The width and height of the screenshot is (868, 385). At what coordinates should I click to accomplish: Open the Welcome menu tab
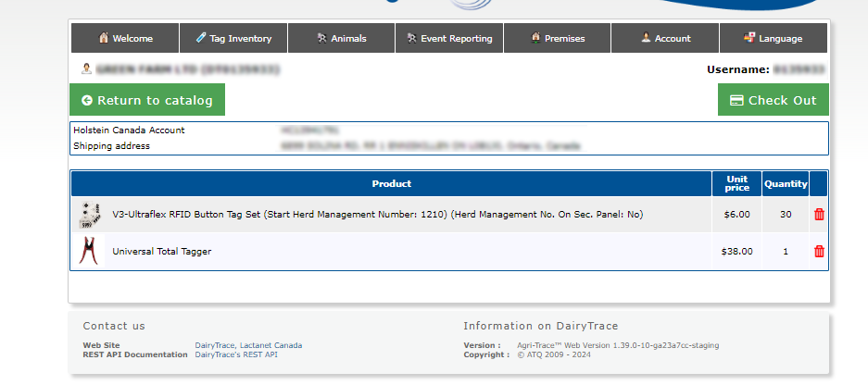pyautogui.click(x=125, y=38)
